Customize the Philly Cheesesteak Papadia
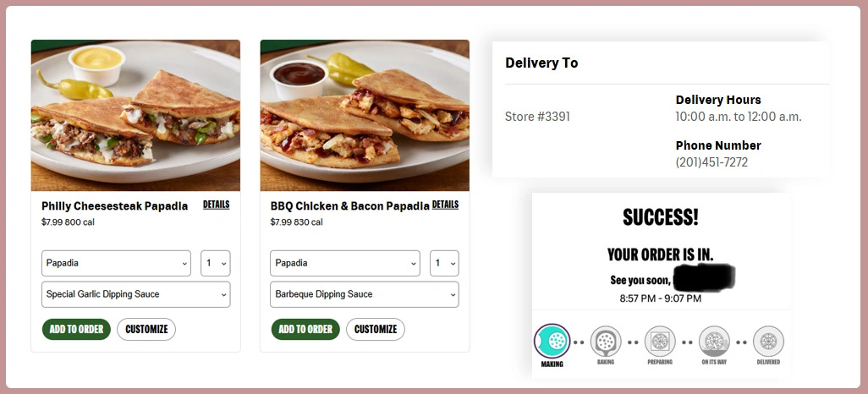 146,329
